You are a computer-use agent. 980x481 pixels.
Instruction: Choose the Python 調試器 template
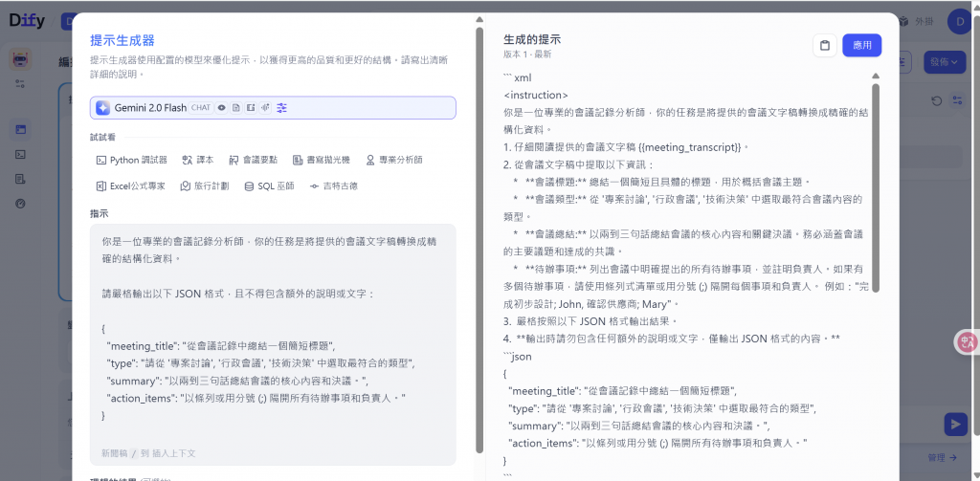point(132,160)
